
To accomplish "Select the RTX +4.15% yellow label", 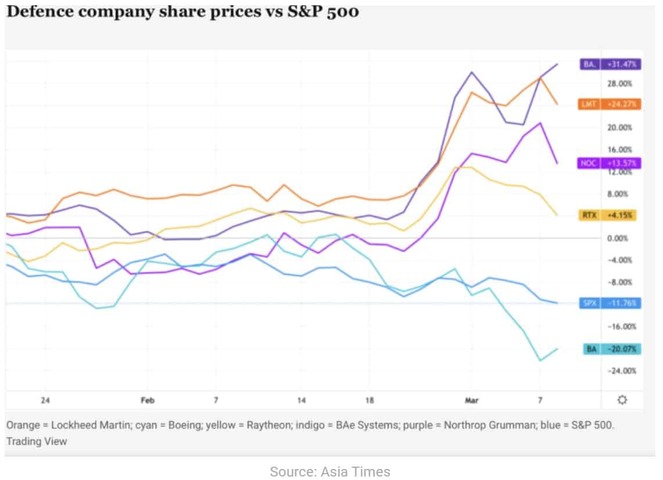I will (x=609, y=215).
